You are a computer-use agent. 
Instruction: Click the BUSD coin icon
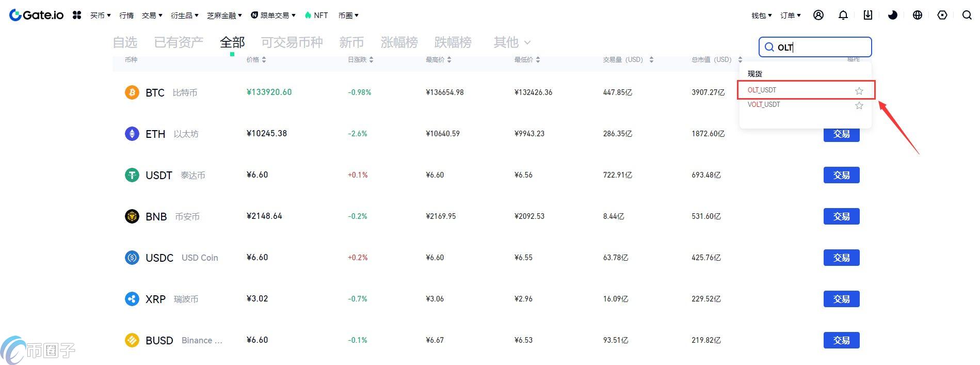pyautogui.click(x=132, y=340)
